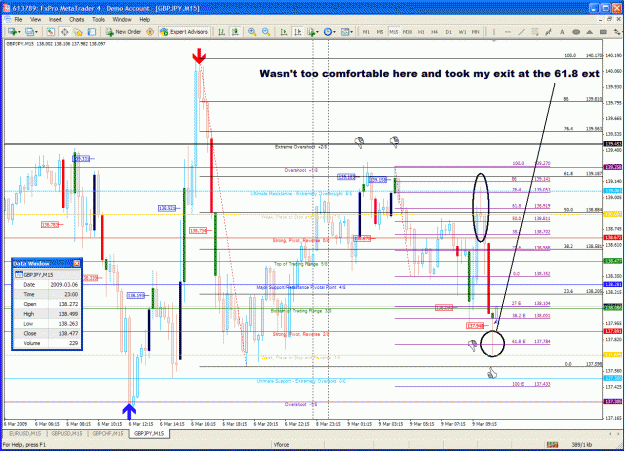Select the horizontal line drawing tool
The height and width of the screenshot is (451, 625).
pos(507,32)
